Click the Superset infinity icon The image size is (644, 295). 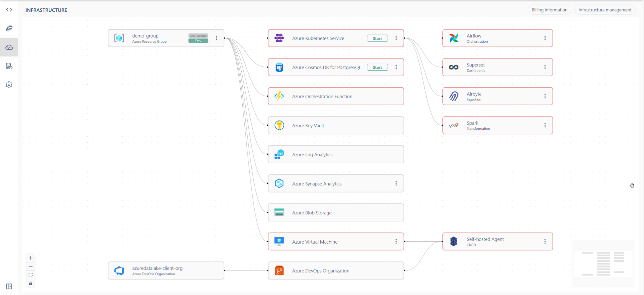pos(454,67)
